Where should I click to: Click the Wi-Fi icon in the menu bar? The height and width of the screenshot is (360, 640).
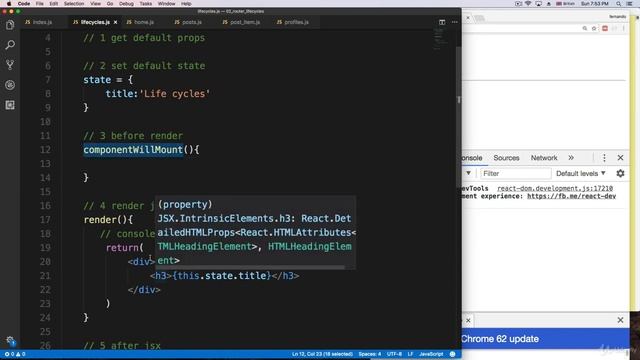point(528,4)
